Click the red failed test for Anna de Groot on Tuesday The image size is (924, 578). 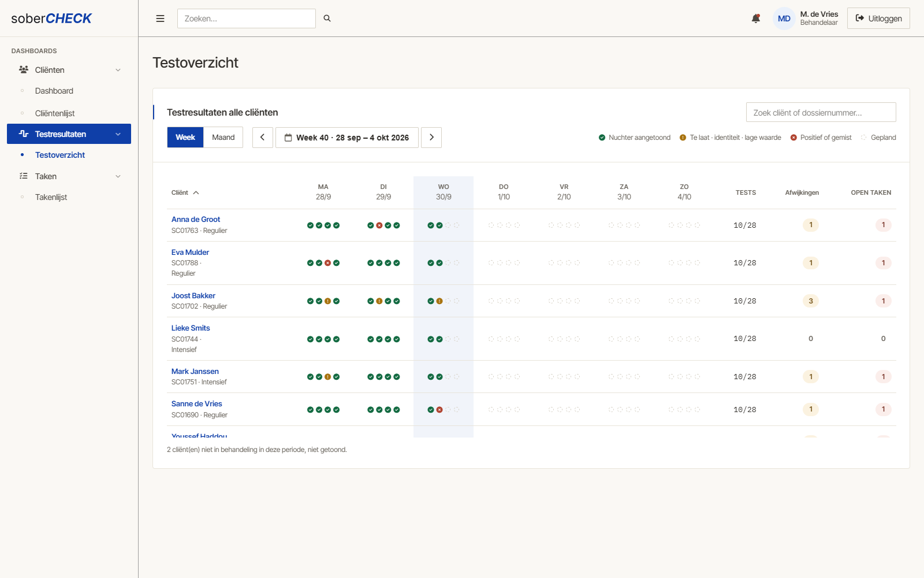coord(379,225)
